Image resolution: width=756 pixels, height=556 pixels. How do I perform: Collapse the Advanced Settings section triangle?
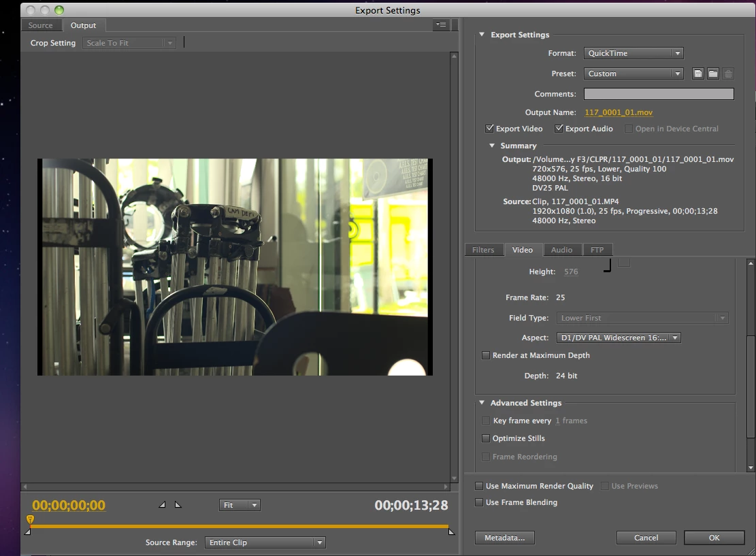point(481,402)
